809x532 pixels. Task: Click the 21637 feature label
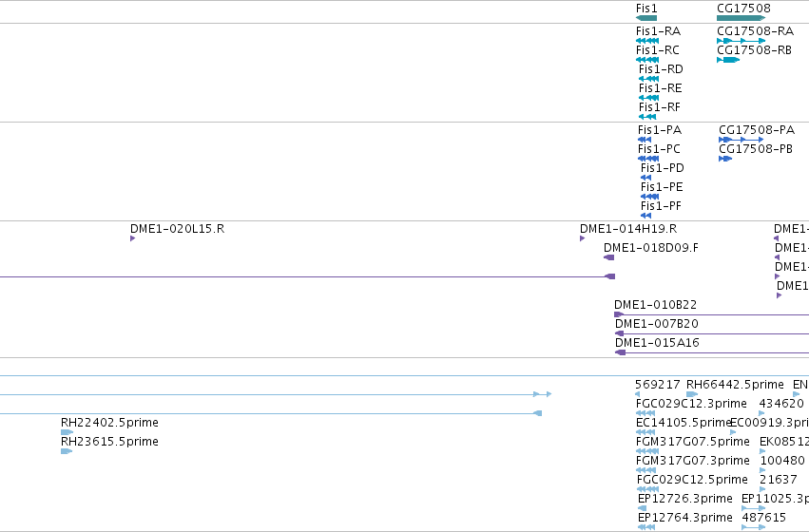(779, 480)
